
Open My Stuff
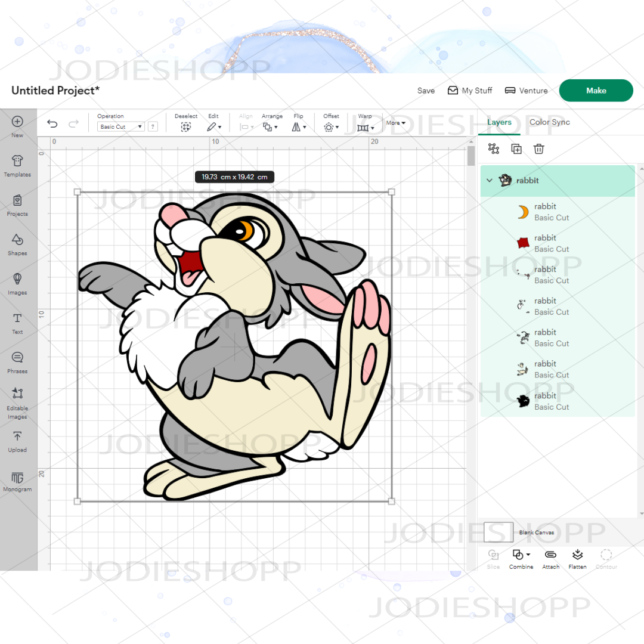pyautogui.click(x=470, y=91)
